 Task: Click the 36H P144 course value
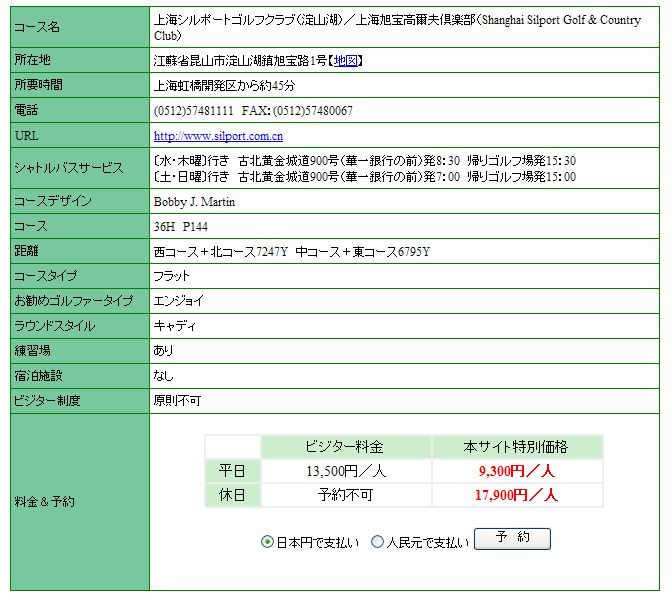click(180, 227)
